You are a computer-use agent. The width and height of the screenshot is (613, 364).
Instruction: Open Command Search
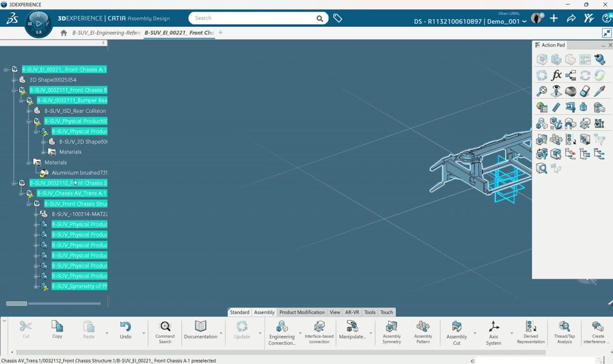point(165,332)
